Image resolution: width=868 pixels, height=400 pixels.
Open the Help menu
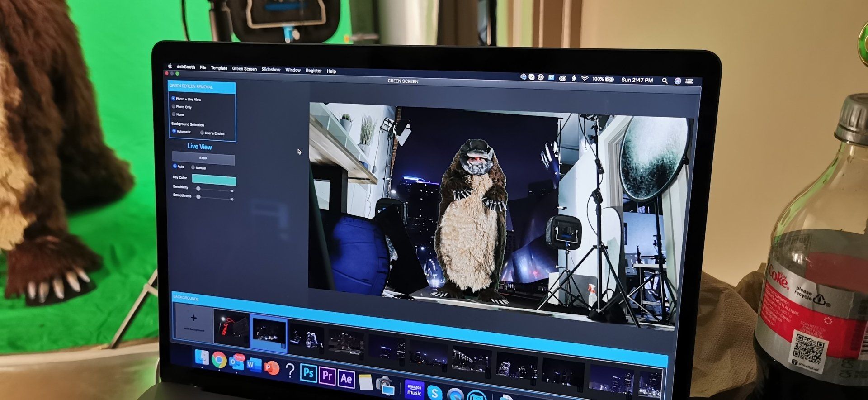click(331, 71)
